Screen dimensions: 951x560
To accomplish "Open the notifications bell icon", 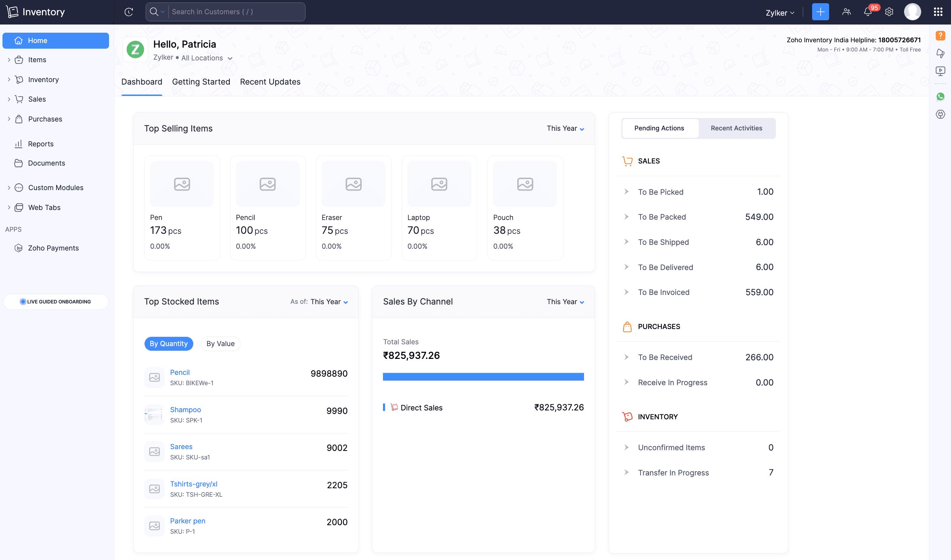I will 867,12.
